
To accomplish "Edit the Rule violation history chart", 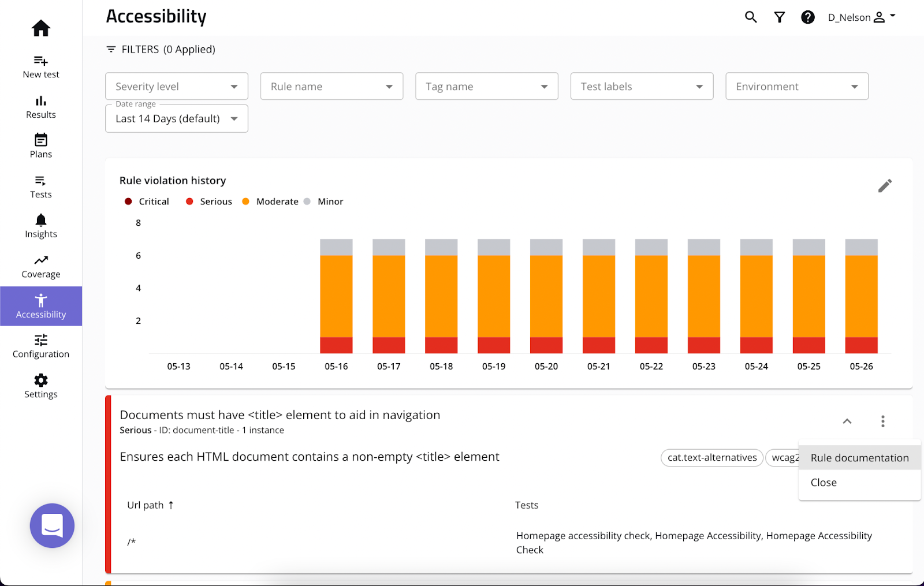I will point(885,185).
